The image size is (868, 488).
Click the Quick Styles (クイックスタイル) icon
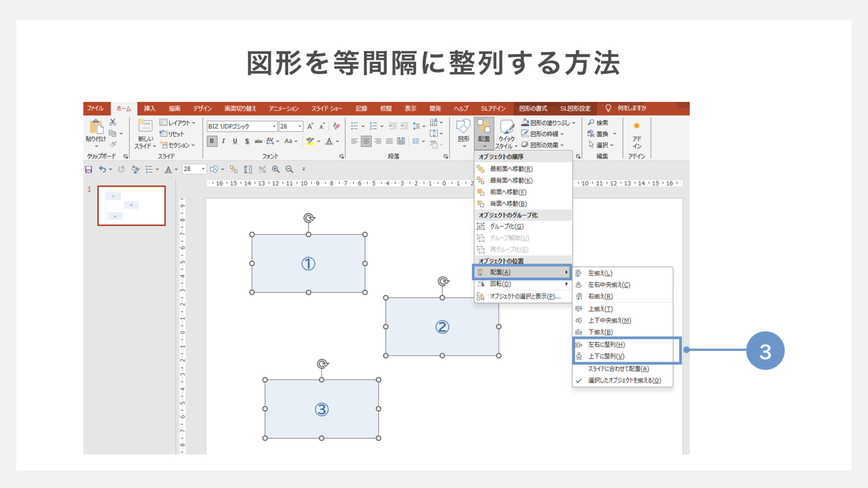(x=506, y=127)
